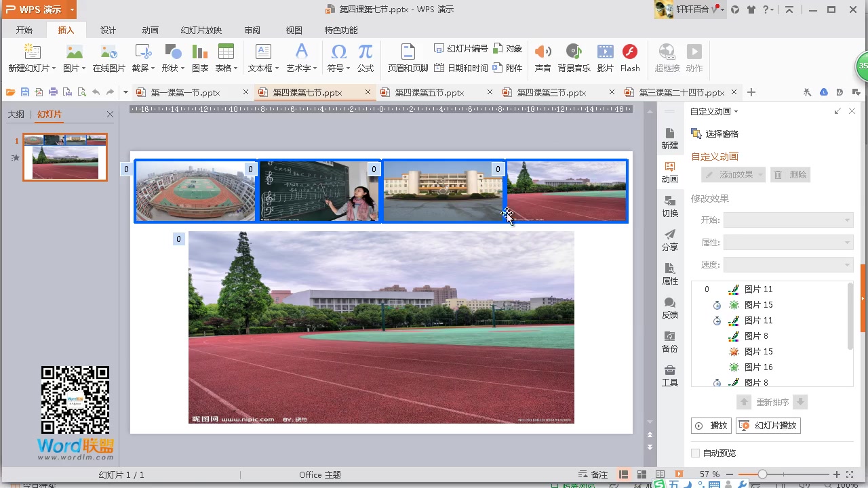
Task: Switch to the 动画 ribbon tab
Action: click(150, 30)
